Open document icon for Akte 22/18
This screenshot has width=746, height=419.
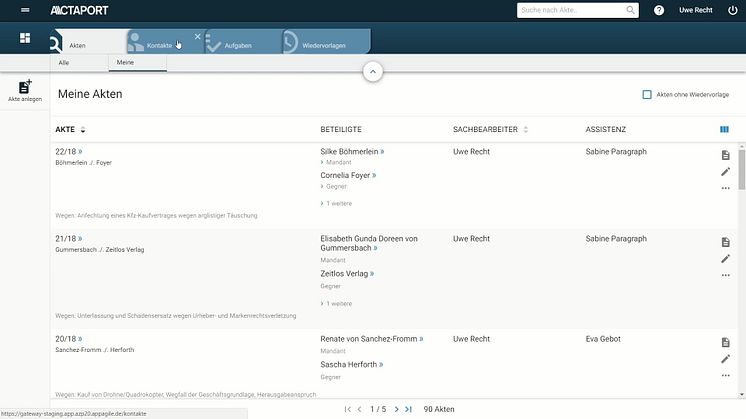pos(725,155)
